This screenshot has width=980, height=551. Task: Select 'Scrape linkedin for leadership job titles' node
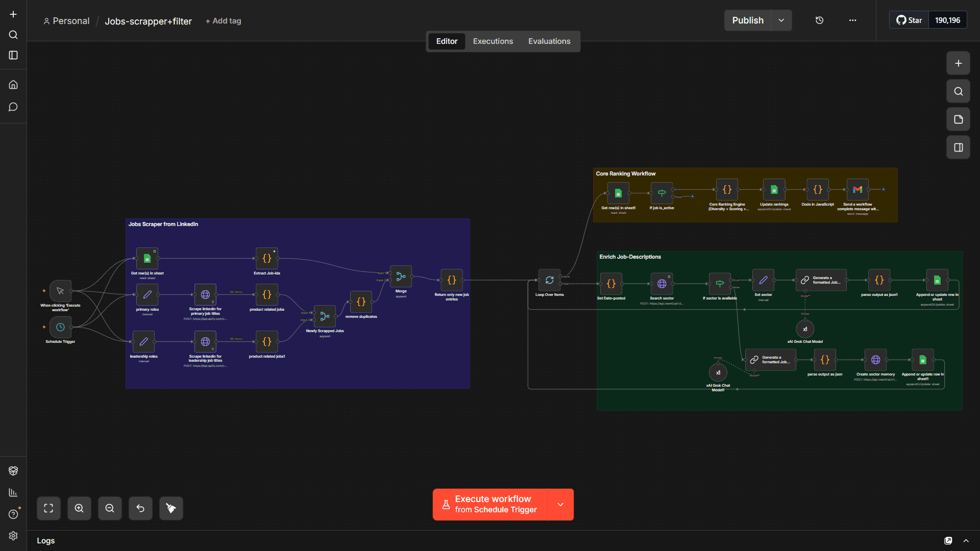pyautogui.click(x=205, y=342)
